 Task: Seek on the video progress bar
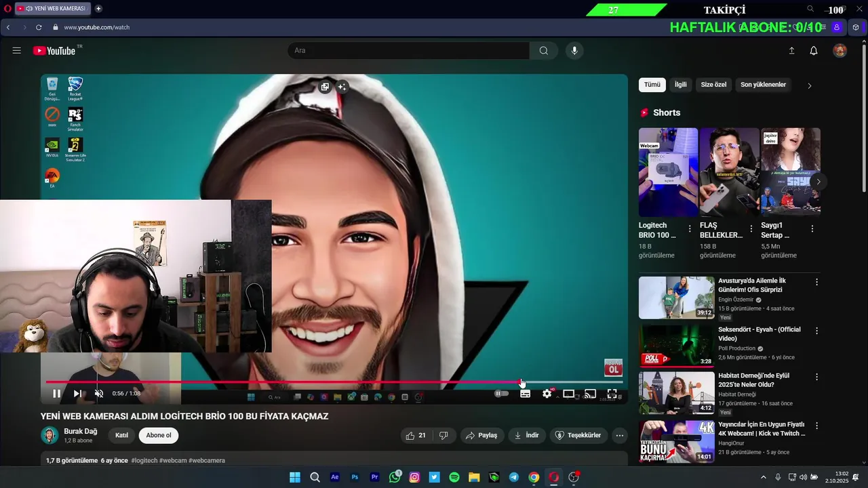[334, 382]
